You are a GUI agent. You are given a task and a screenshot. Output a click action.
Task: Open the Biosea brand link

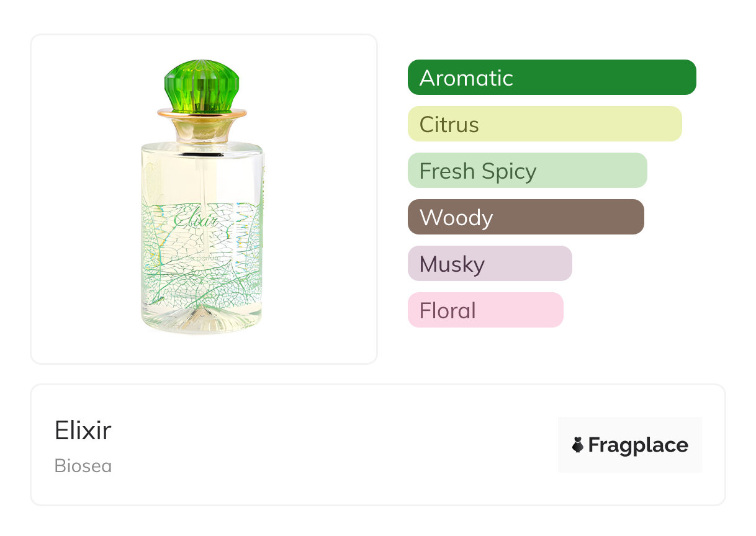83,465
